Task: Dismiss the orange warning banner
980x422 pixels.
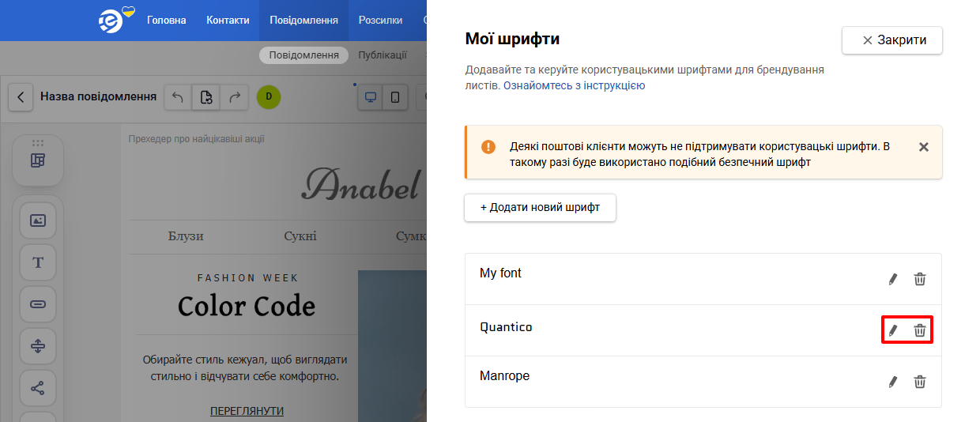Action: (924, 147)
